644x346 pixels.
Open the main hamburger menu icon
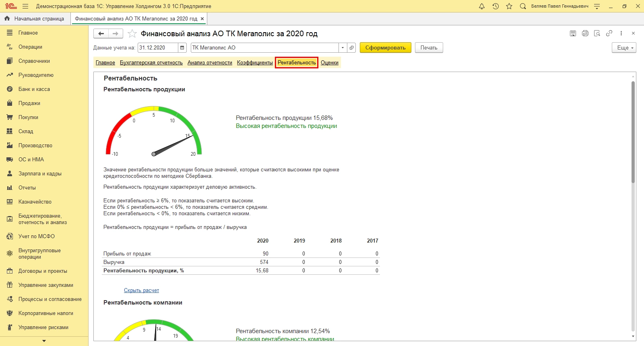pyautogui.click(x=25, y=6)
